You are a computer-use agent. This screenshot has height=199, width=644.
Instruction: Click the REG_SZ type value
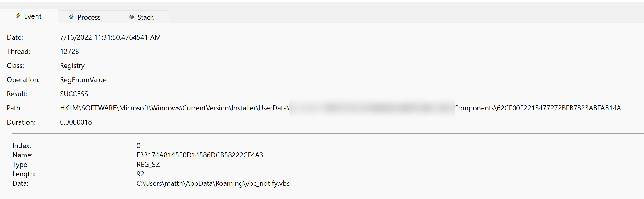tap(148, 165)
